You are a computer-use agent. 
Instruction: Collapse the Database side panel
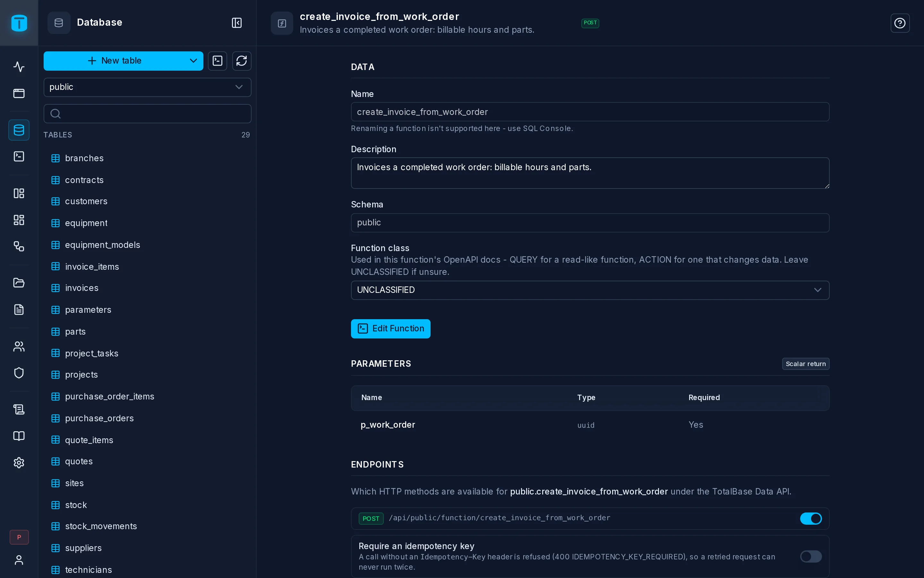[237, 22]
